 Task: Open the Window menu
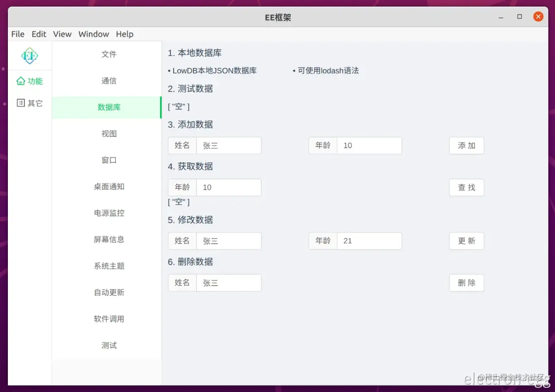[x=94, y=34]
